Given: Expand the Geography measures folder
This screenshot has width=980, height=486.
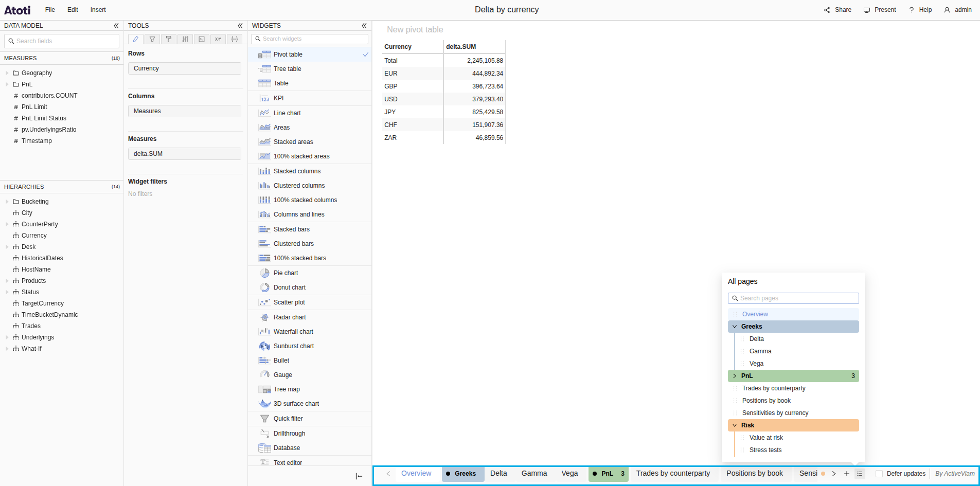Looking at the screenshot, I should point(7,73).
